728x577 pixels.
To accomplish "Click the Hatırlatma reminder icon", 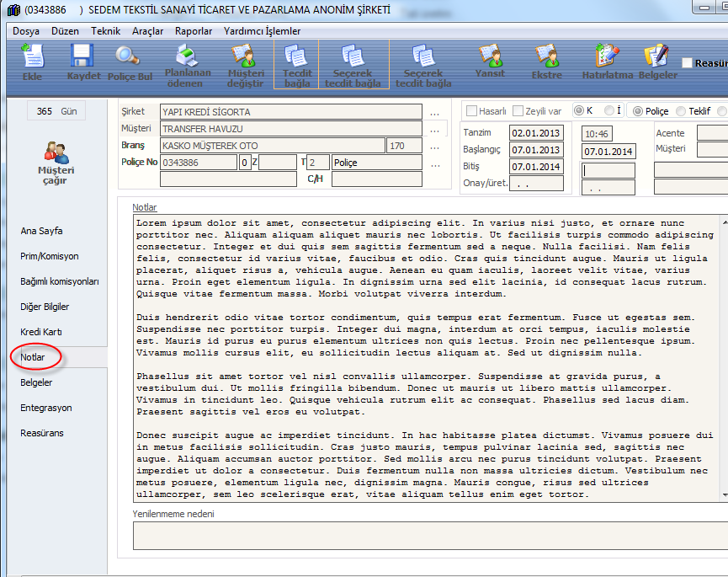I will tap(607, 62).
